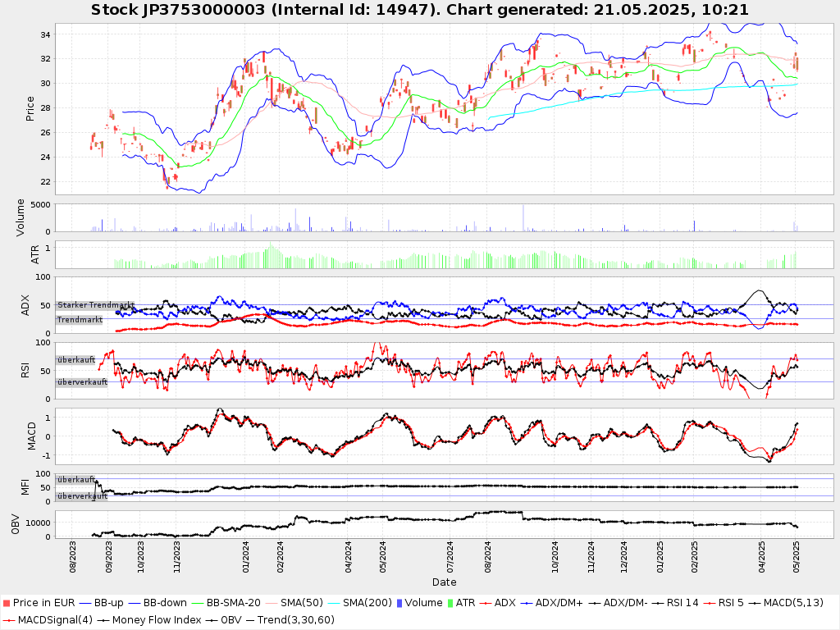This screenshot has height=630, width=840.
Task: Click the Volume y-axis label
Action: tap(21, 217)
